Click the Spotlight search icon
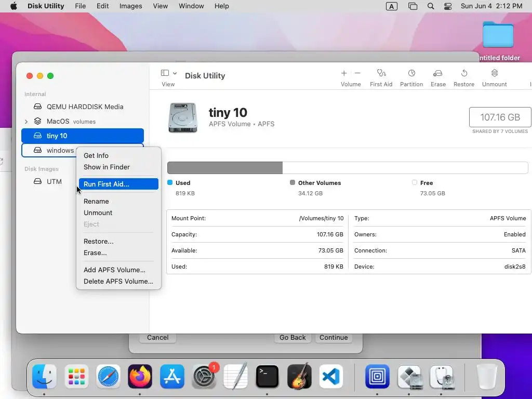The height and width of the screenshot is (399, 532). pos(431,6)
